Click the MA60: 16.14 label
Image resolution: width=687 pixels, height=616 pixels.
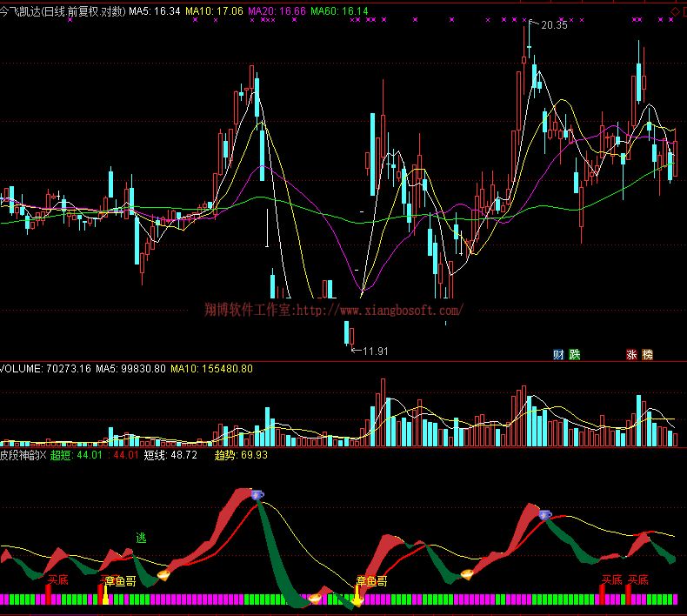coord(339,11)
